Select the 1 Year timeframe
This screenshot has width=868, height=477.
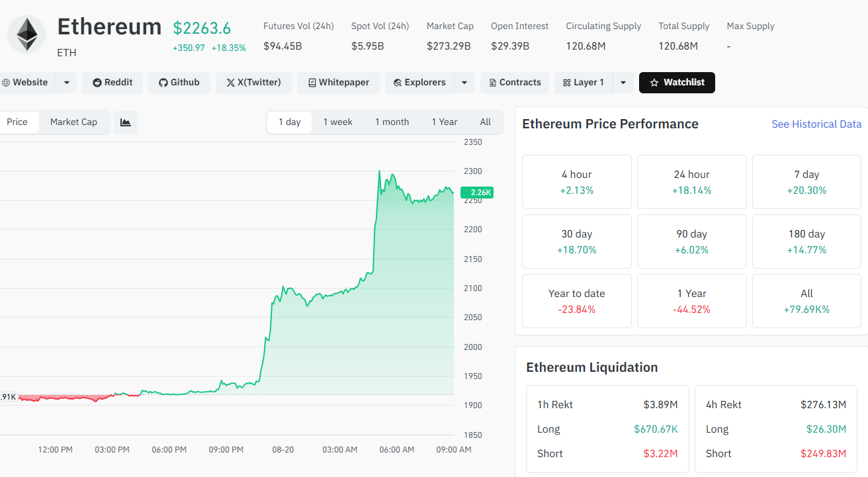pyautogui.click(x=445, y=122)
